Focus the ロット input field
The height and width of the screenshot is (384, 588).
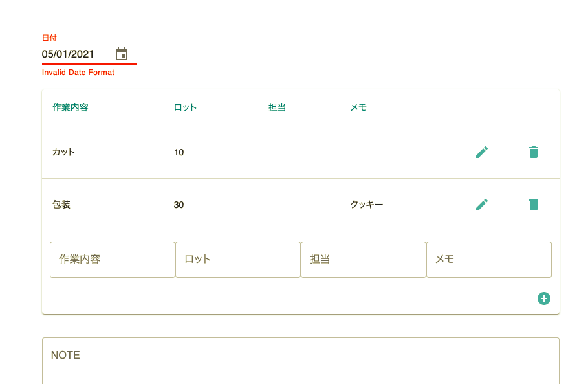238,260
